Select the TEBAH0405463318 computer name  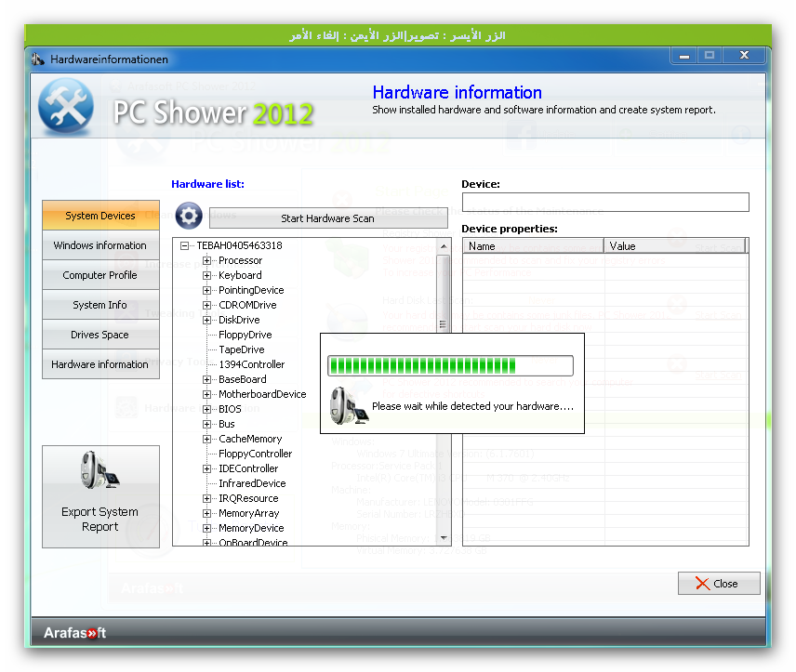240,245
